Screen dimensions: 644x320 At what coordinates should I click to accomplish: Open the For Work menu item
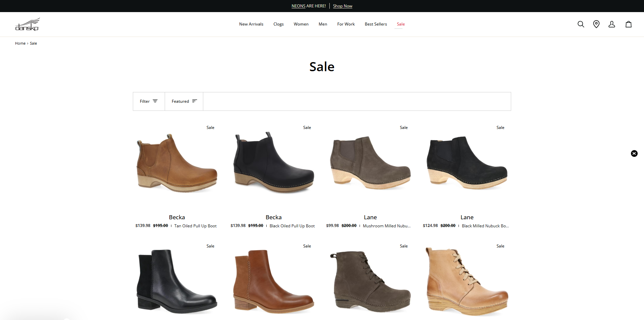346,24
